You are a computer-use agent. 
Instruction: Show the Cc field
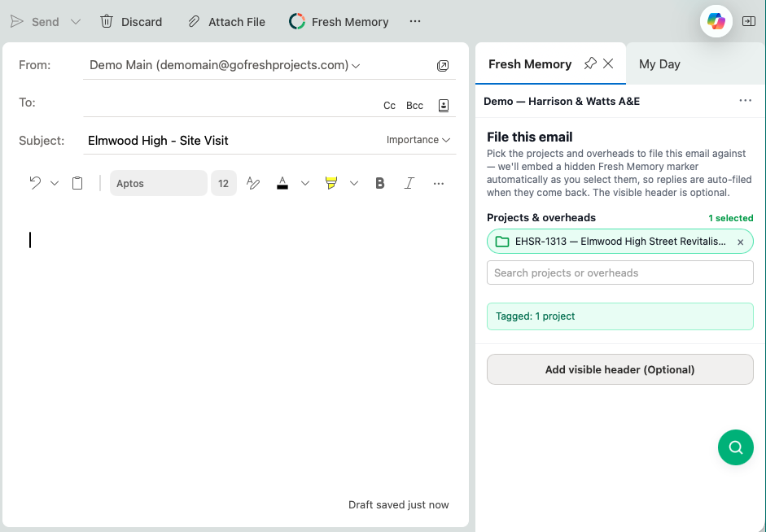pyautogui.click(x=389, y=106)
